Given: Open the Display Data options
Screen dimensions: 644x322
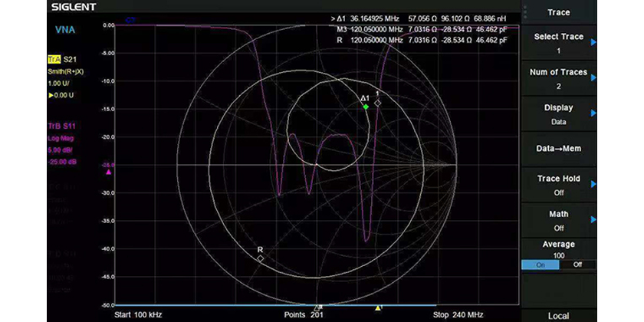Looking at the screenshot, I should coord(558,114).
